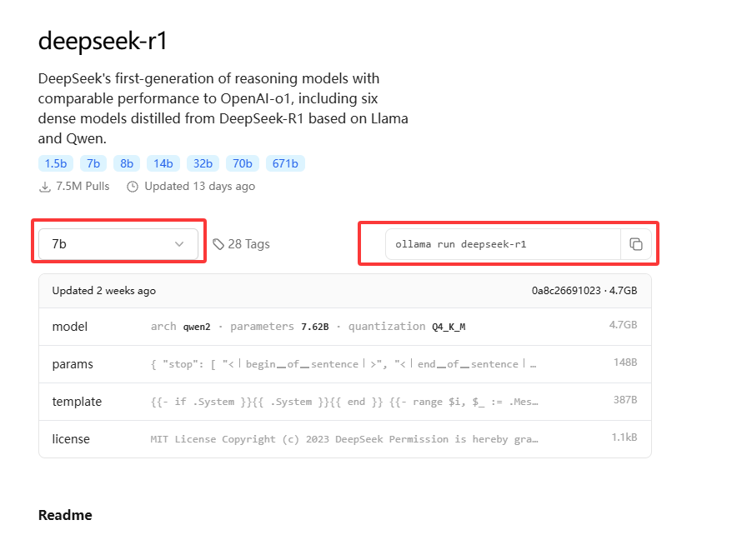Select the 671b size tag
This screenshot has height=560, width=737.
tap(285, 163)
